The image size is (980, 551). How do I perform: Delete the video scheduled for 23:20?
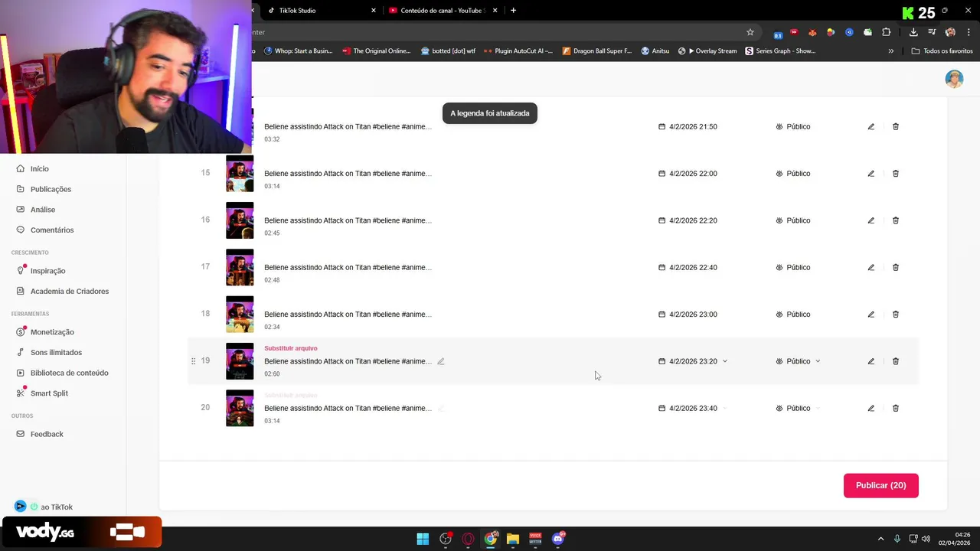[895, 361]
